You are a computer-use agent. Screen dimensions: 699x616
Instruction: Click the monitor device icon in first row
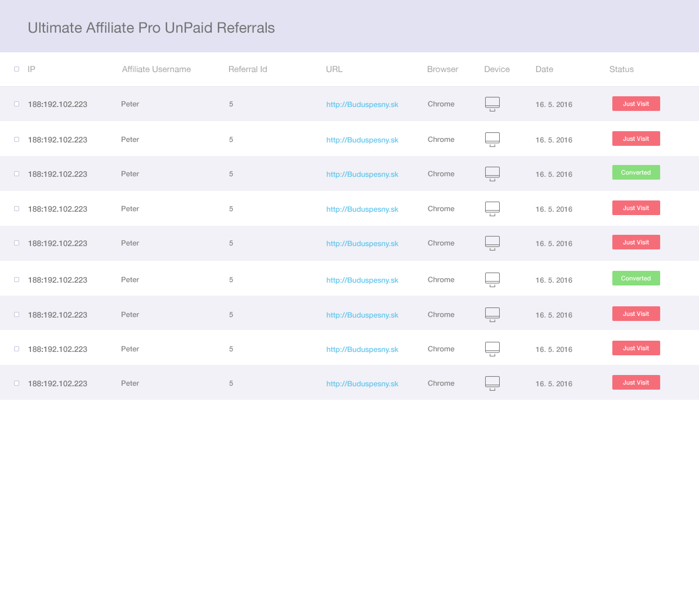click(492, 104)
